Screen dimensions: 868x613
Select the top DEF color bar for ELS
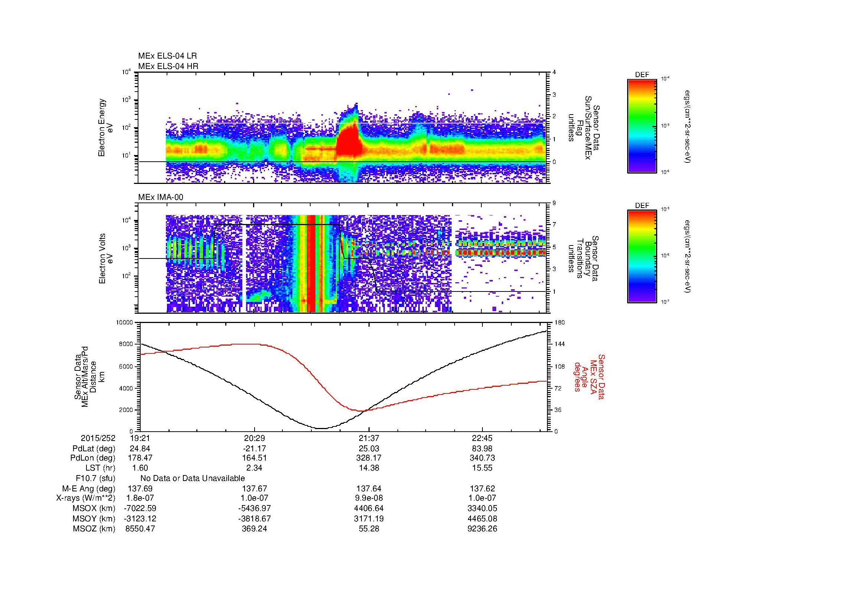[642, 126]
